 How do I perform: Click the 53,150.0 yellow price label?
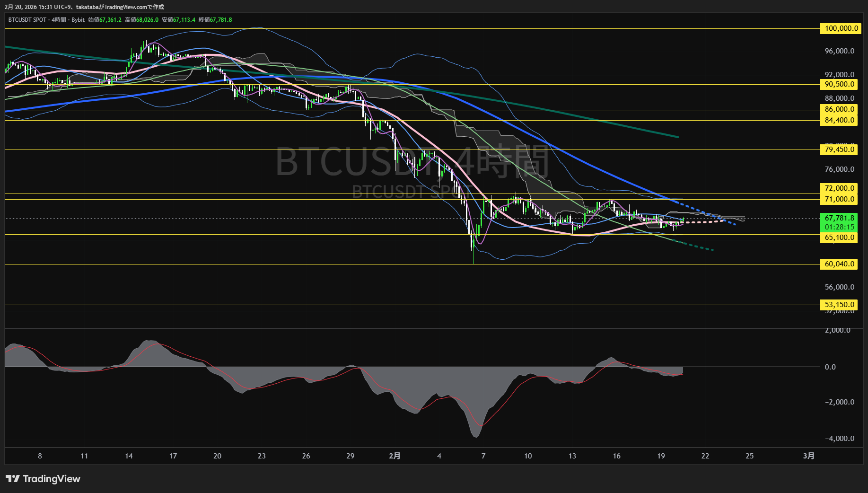click(x=839, y=305)
